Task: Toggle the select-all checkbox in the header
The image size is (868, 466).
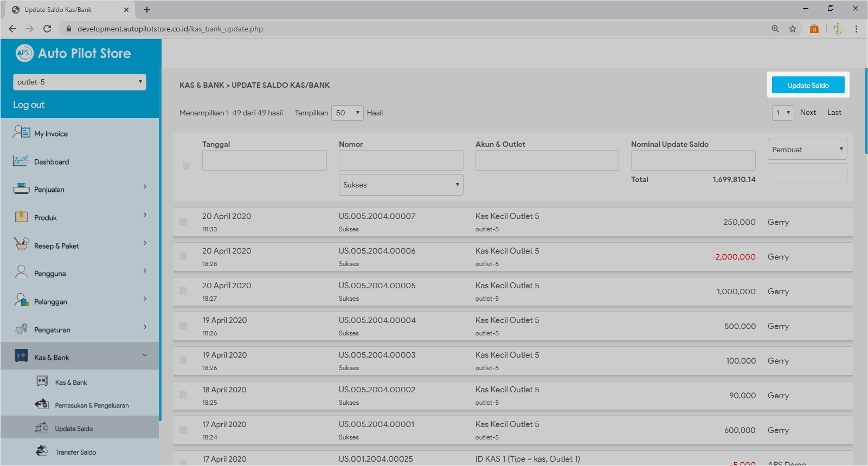Action: pyautogui.click(x=187, y=166)
